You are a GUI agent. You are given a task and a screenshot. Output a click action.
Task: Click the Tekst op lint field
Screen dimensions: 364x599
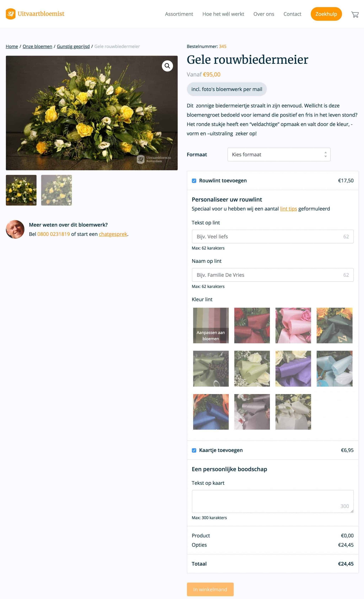click(x=273, y=237)
